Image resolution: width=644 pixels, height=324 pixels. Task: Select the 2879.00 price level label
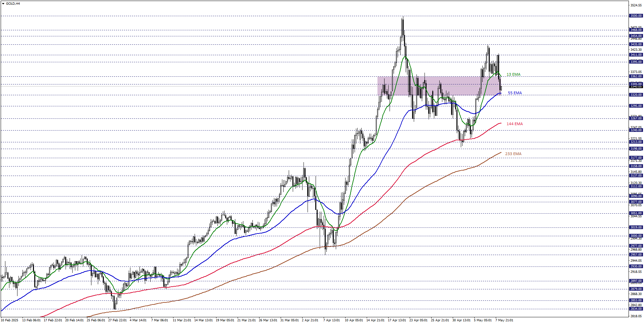tap(636, 289)
